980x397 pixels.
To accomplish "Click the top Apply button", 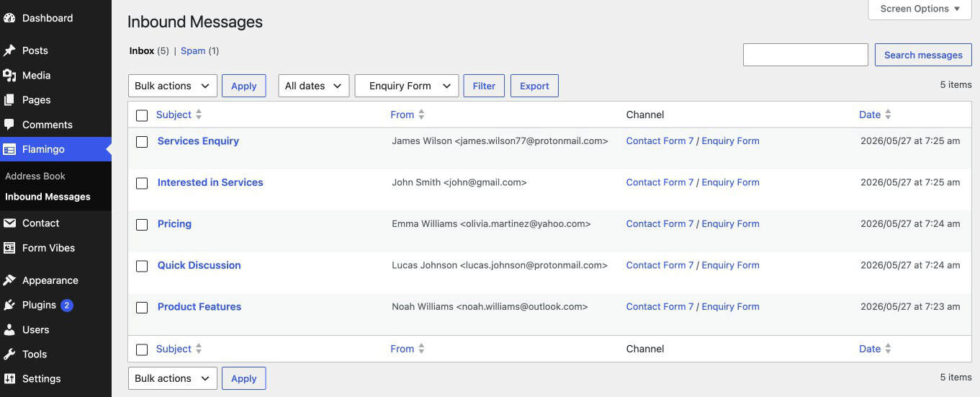I will tap(244, 86).
